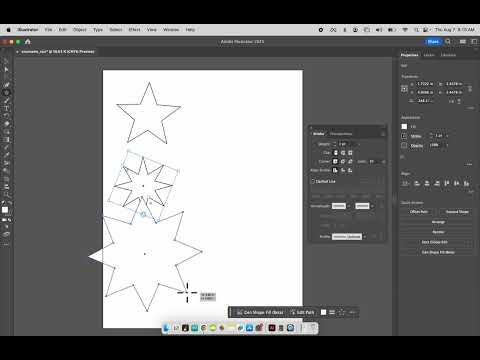Open the Opacity value dropdown arrow
480x360 pixels.
tap(447, 145)
